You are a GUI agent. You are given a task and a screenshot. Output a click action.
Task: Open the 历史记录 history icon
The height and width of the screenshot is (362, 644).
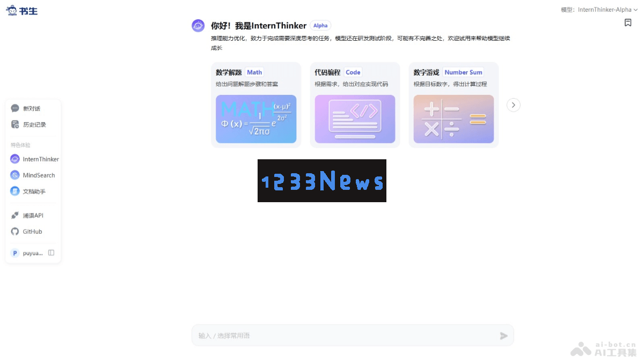[15, 124]
